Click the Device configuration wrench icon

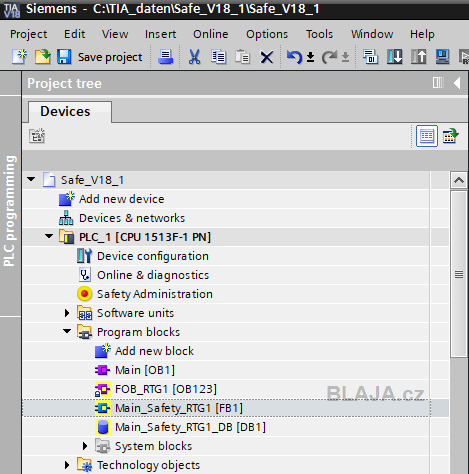(x=84, y=256)
